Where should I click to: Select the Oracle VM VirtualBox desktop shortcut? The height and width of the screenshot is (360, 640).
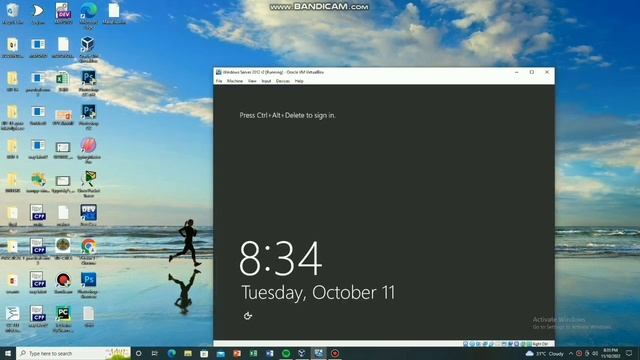[x=88, y=49]
